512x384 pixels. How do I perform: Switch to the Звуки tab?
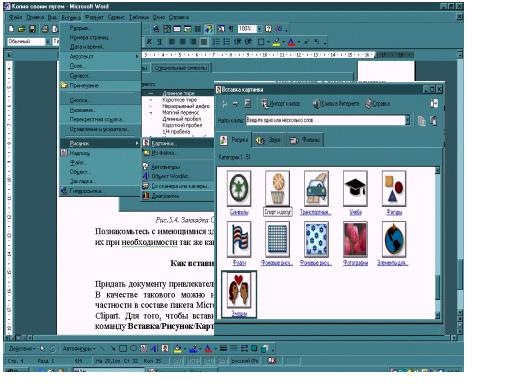coord(268,140)
